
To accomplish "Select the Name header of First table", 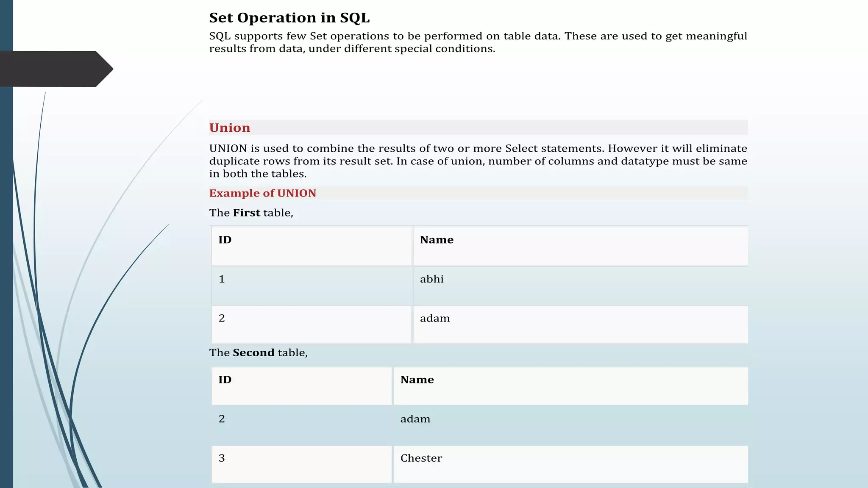I will (581, 246).
